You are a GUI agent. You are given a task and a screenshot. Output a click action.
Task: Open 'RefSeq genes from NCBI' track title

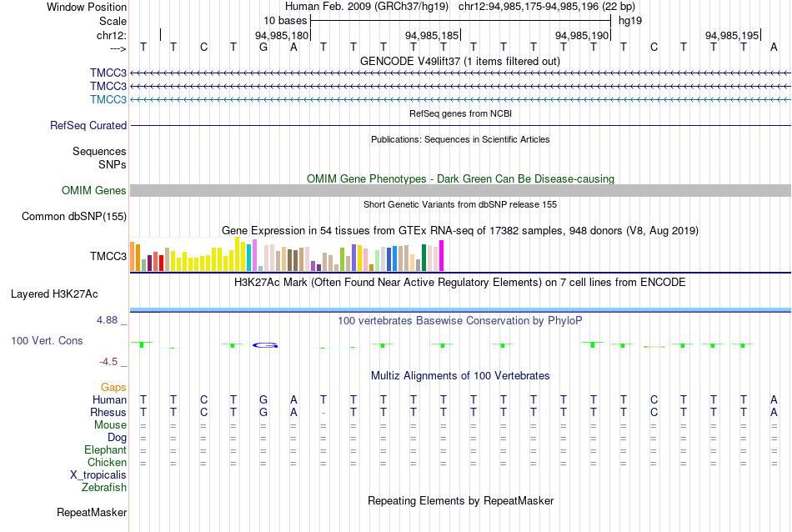(x=460, y=113)
